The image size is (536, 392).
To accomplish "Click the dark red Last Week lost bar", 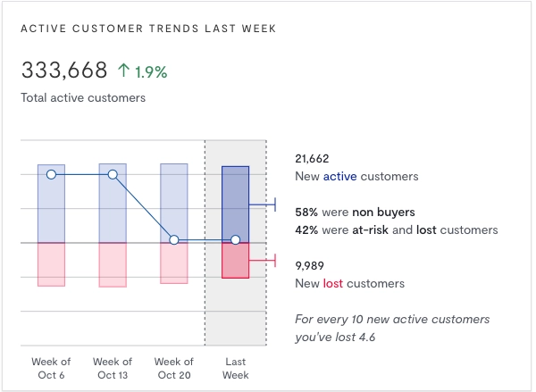I will [x=235, y=261].
